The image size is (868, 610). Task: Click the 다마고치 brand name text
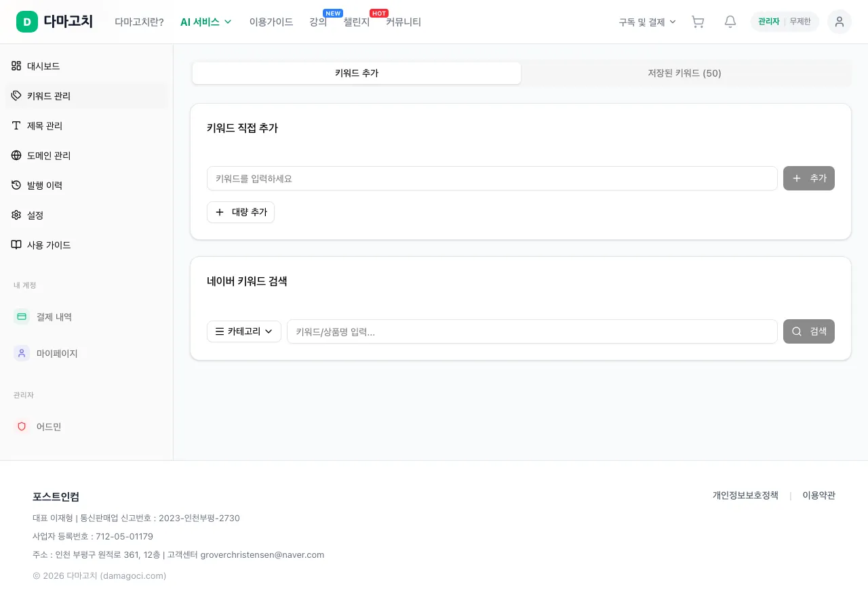[x=68, y=22]
